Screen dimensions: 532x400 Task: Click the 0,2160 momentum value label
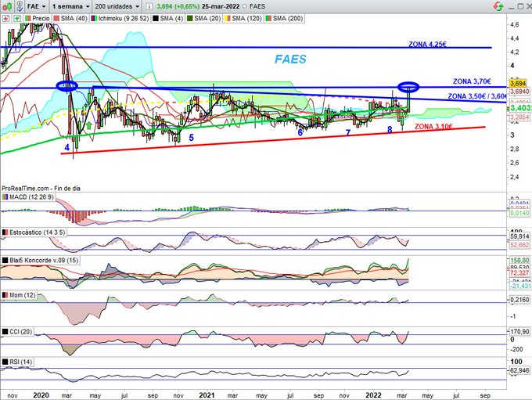(519, 300)
